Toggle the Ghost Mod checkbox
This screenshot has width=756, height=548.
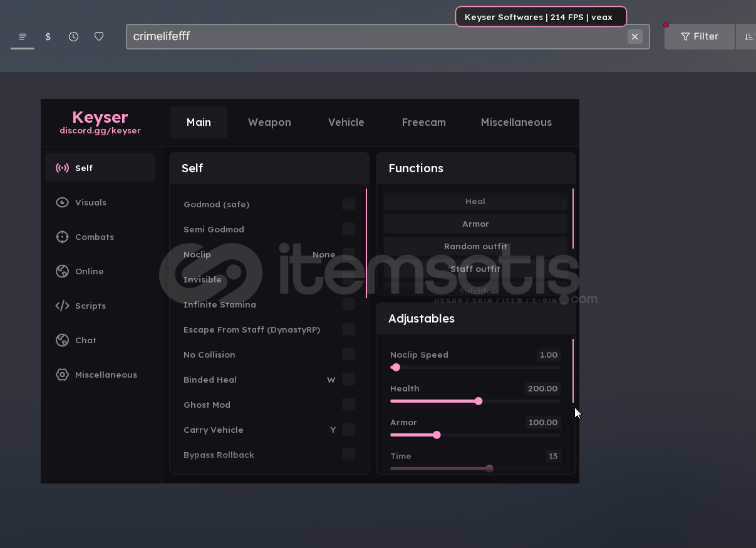348,405
